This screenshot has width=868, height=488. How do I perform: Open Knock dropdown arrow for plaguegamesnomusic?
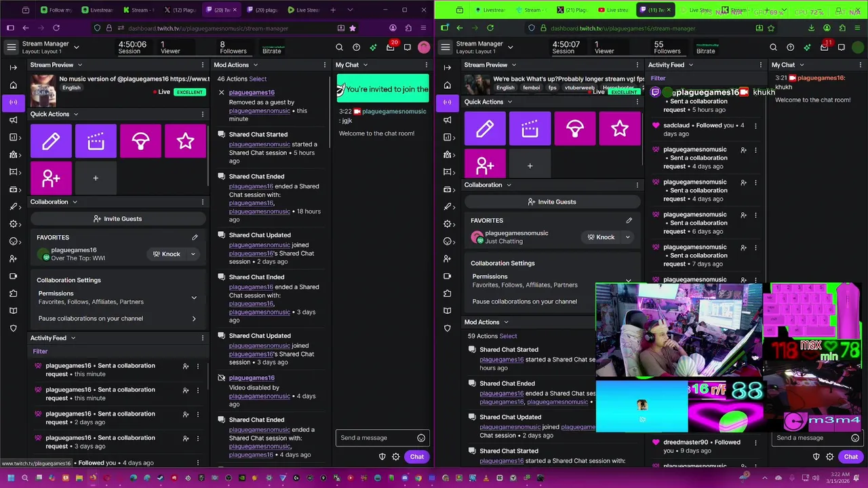tap(627, 237)
